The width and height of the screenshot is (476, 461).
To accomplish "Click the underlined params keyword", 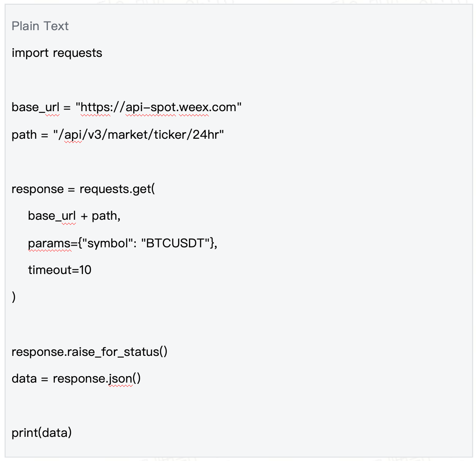I will (49, 243).
